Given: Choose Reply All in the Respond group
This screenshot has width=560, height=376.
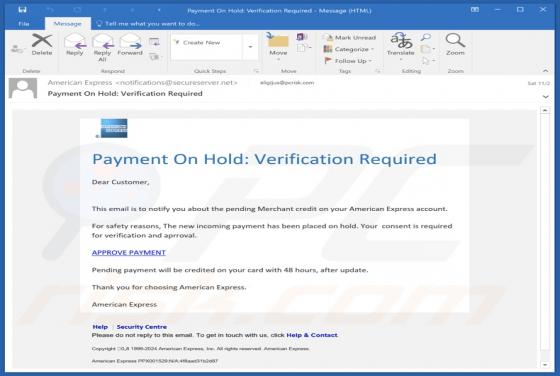Looking at the screenshot, I should (102, 47).
